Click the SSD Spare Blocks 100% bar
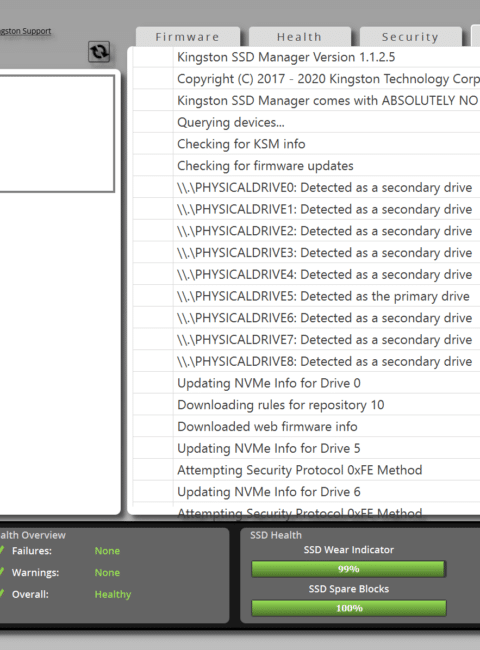This screenshot has height=650, width=480. click(x=349, y=608)
